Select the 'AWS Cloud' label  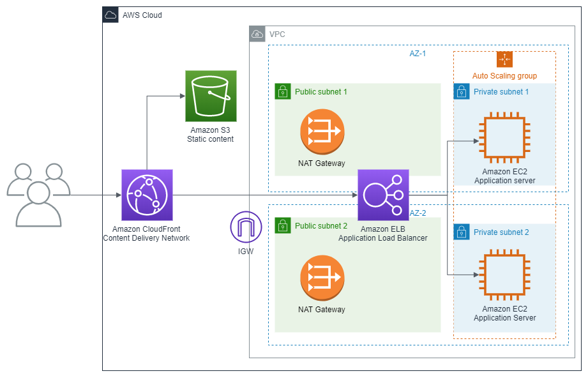142,15
